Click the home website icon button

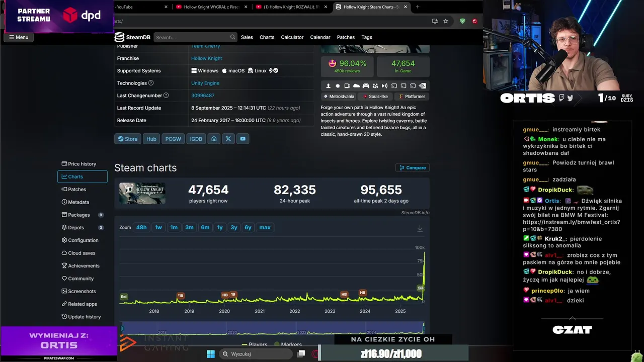214,139
